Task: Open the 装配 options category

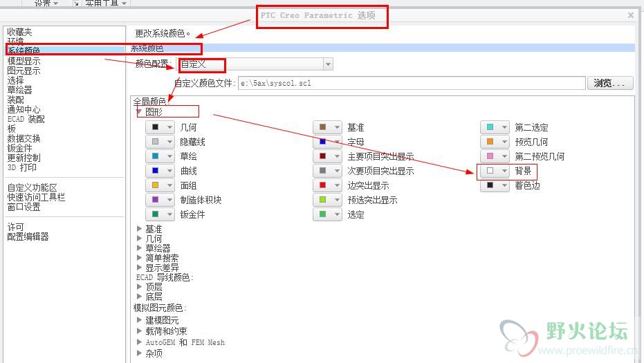Action: (x=16, y=100)
